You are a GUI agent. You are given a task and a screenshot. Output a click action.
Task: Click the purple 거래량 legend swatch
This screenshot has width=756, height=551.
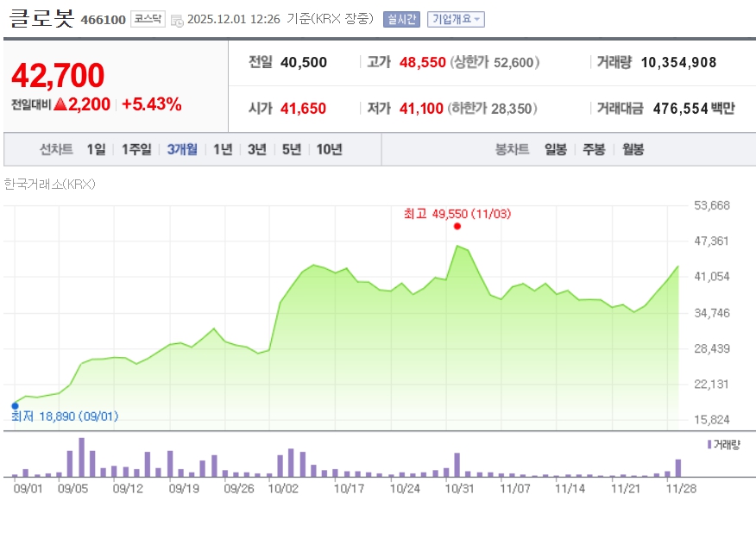[x=709, y=444]
